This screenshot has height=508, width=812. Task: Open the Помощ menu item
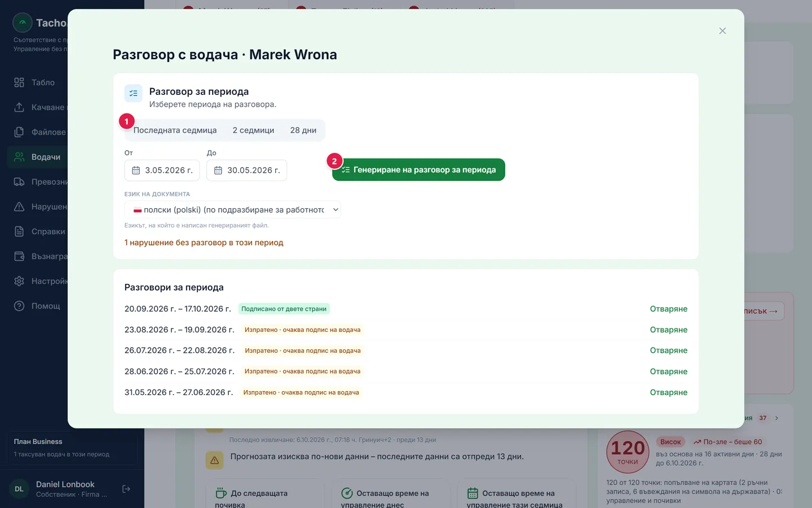[37, 306]
